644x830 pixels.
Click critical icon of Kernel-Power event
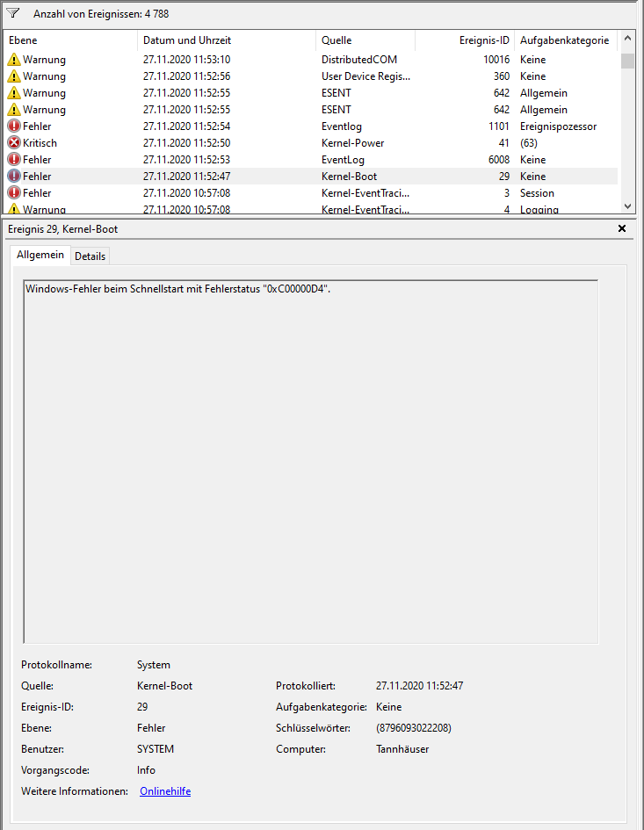14,143
